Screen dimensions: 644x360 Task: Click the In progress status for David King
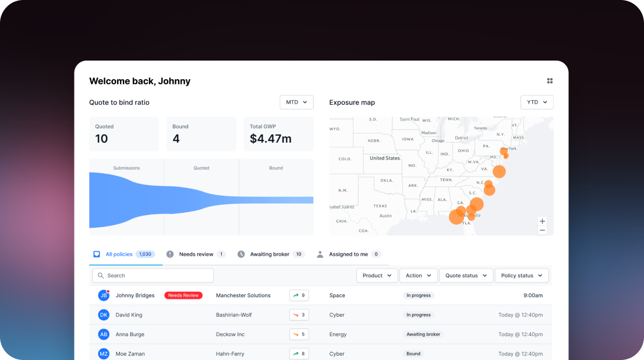click(x=419, y=315)
